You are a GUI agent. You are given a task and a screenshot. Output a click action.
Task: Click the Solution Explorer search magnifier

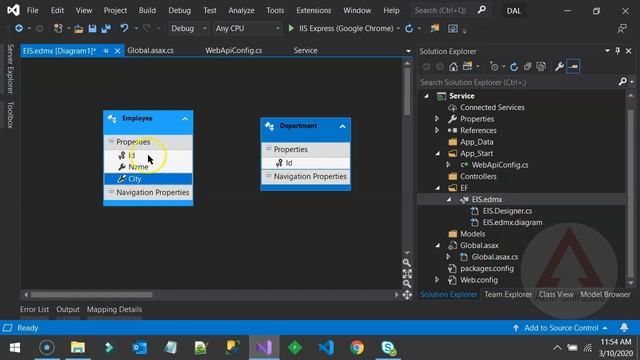622,82
